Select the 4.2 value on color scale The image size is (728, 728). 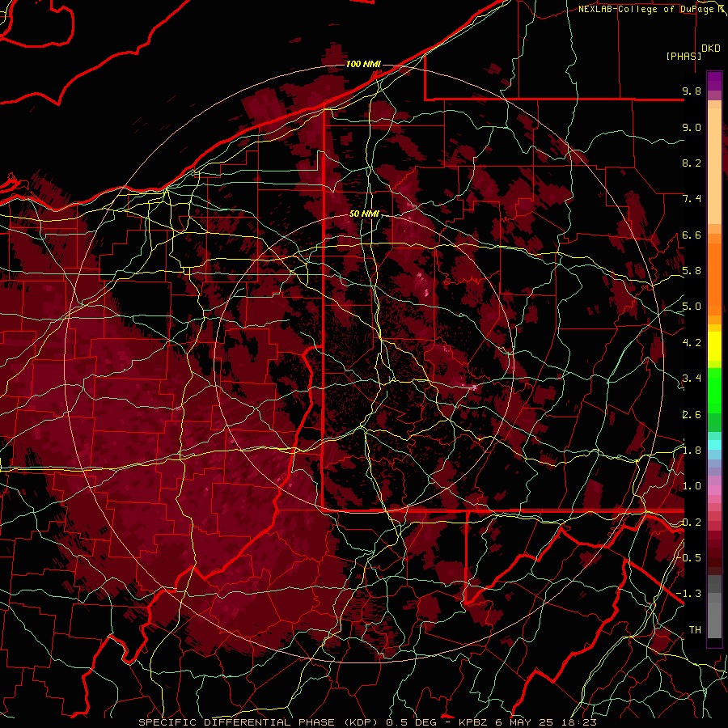(x=692, y=343)
